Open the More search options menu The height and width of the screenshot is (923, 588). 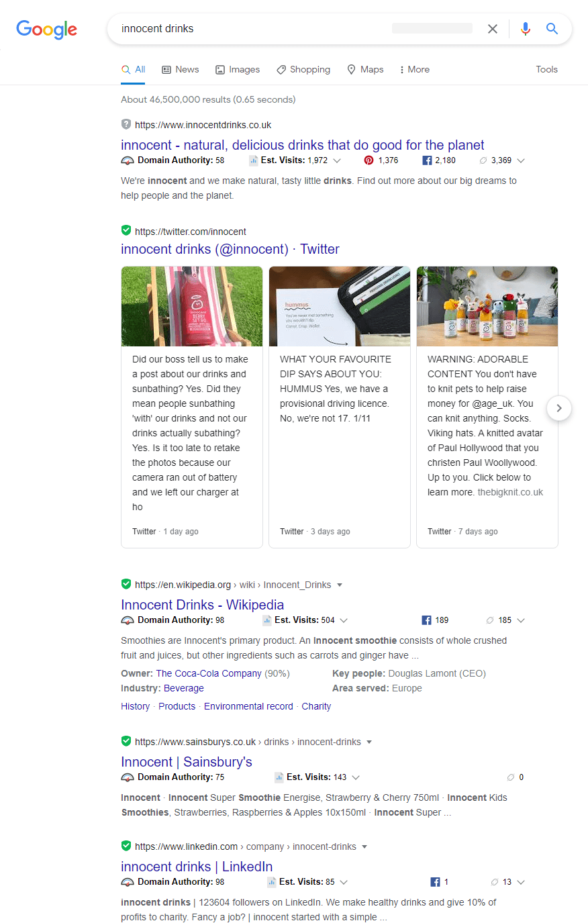pyautogui.click(x=414, y=69)
